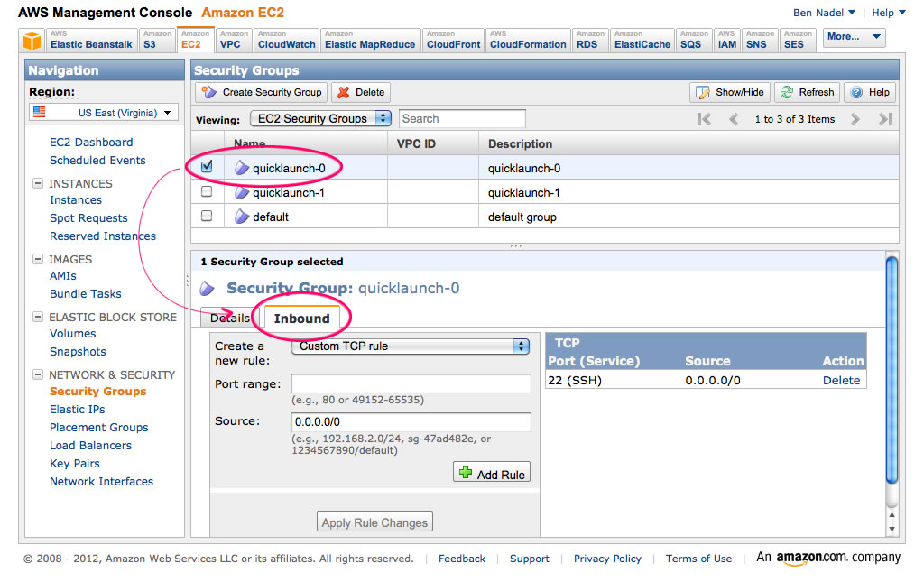924x582 pixels.
Task: Click Create Security Group button
Action: point(262,92)
